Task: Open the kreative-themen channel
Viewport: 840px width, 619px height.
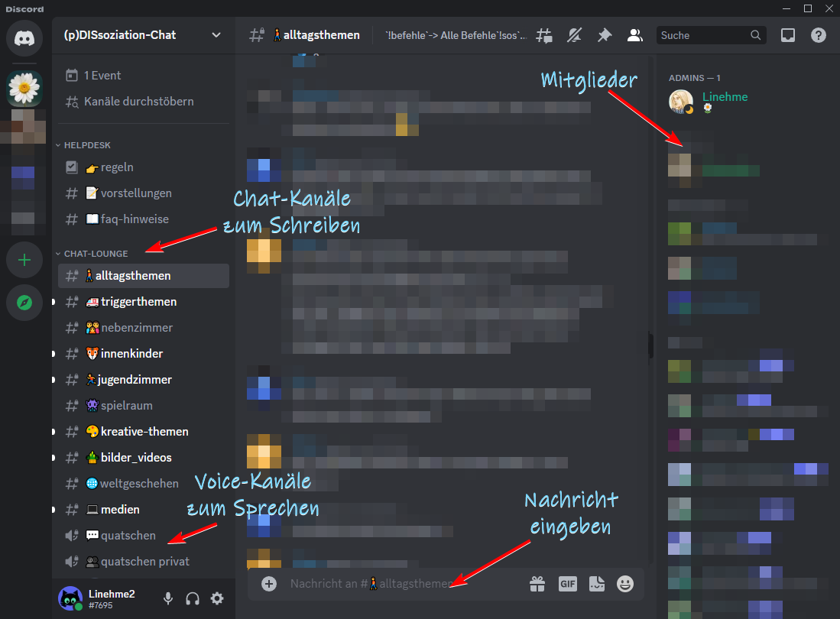Action: (x=144, y=432)
